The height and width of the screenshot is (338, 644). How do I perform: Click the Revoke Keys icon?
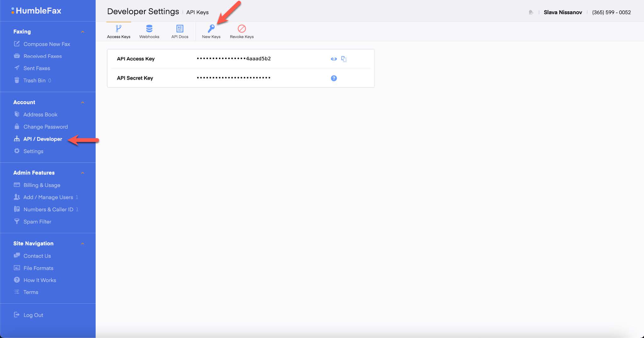[241, 29]
